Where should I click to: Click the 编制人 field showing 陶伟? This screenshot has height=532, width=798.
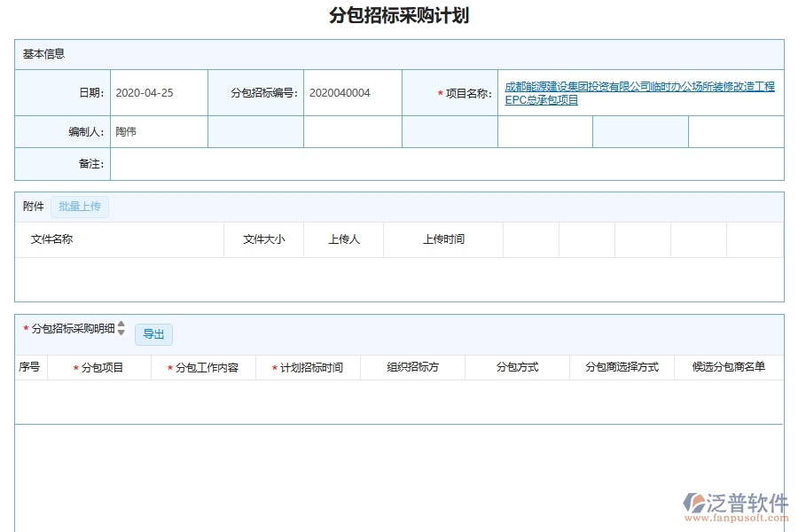[x=160, y=131]
